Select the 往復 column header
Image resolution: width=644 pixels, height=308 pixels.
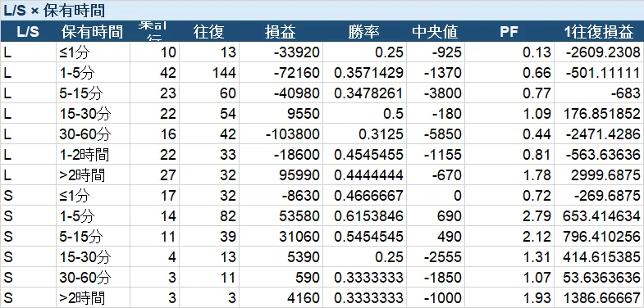point(209,32)
